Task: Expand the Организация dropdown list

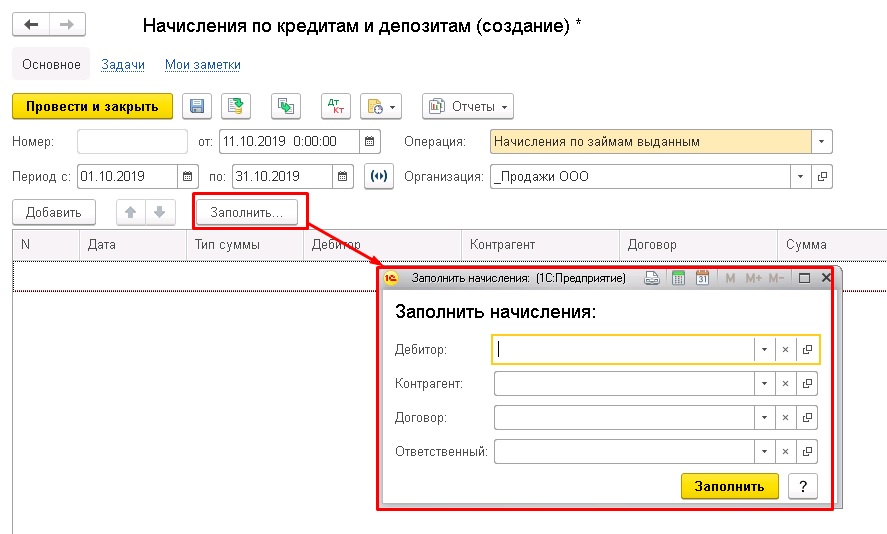Action: (800, 176)
